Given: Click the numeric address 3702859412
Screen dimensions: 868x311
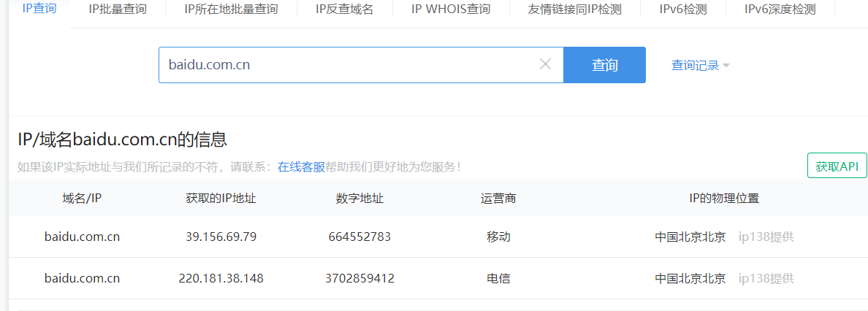Looking at the screenshot, I should 359,278.
